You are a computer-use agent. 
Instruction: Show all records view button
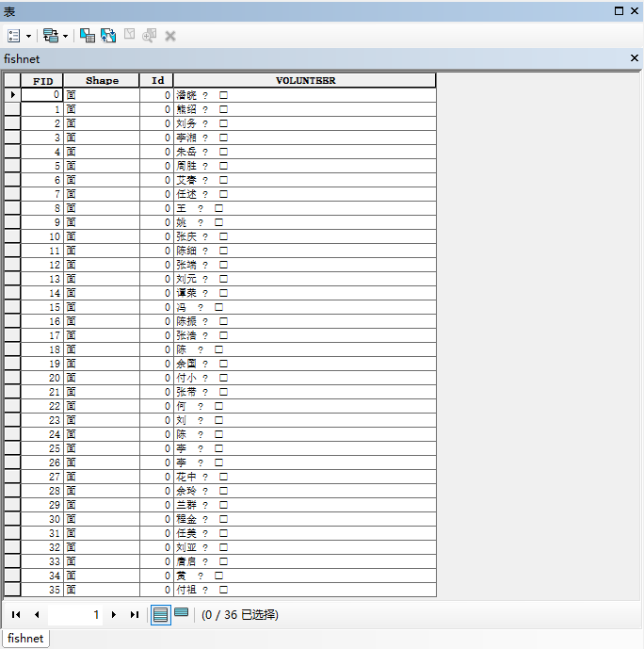[160, 615]
